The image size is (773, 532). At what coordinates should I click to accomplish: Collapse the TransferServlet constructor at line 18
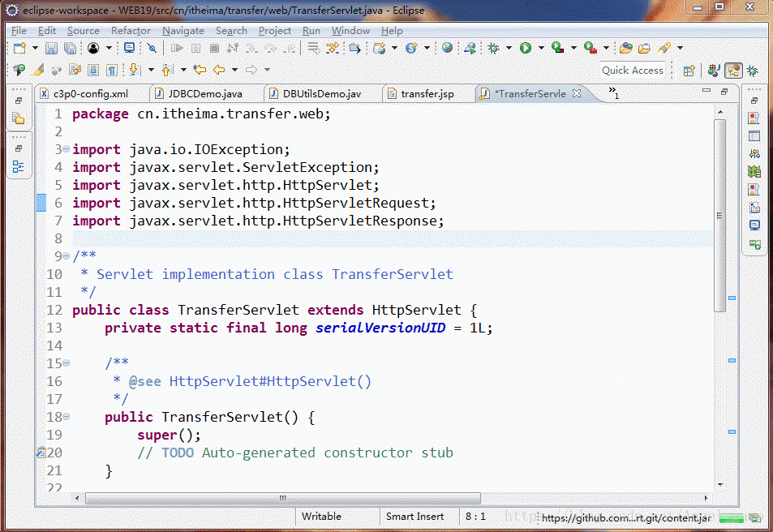[66, 417]
